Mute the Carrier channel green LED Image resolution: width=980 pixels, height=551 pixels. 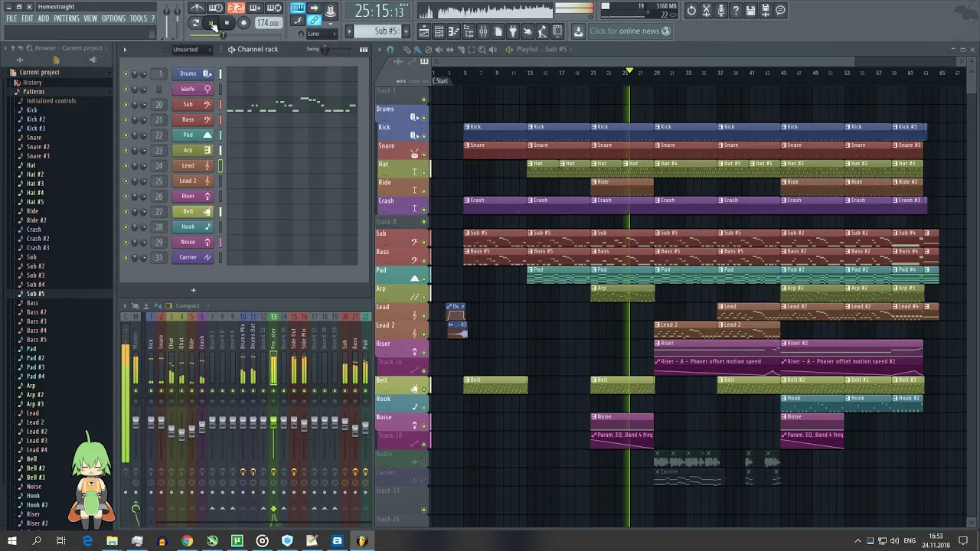click(x=126, y=257)
